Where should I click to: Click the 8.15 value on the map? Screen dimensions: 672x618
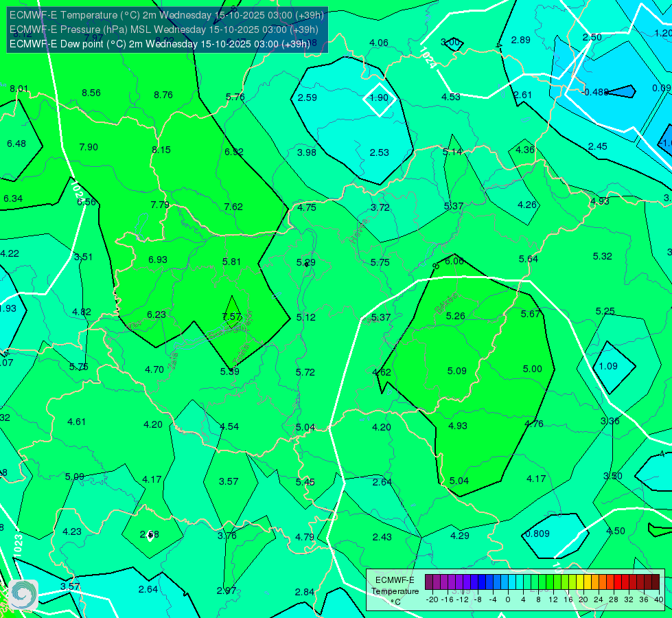161,150
